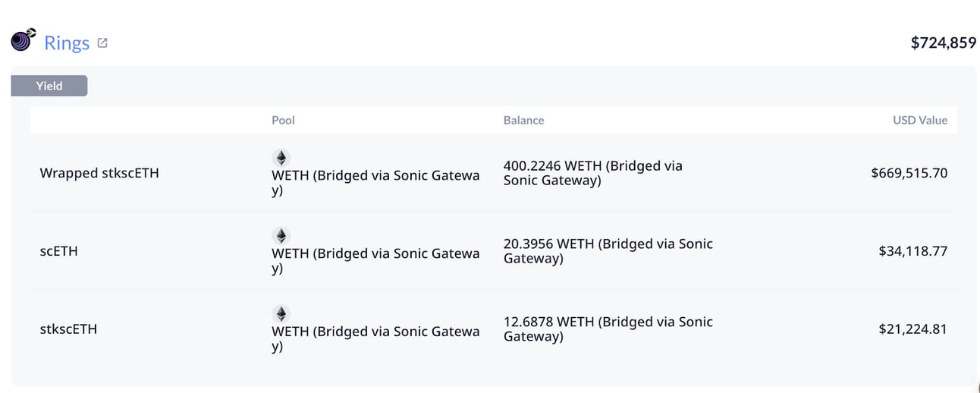Open the external link icon beside Rings
This screenshot has height=393, width=980.
102,43
